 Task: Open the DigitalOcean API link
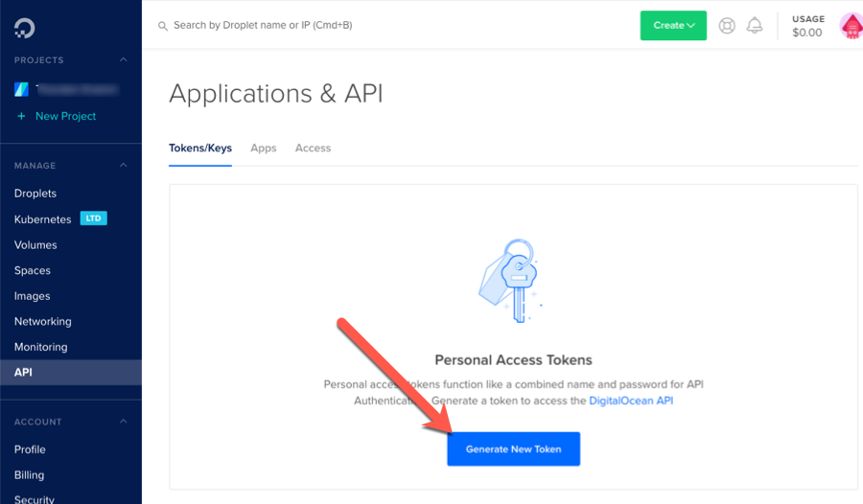tap(631, 401)
